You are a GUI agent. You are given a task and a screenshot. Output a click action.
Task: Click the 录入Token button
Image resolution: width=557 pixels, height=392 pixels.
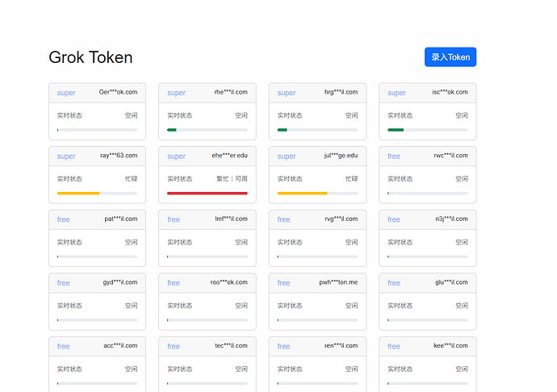pos(450,56)
